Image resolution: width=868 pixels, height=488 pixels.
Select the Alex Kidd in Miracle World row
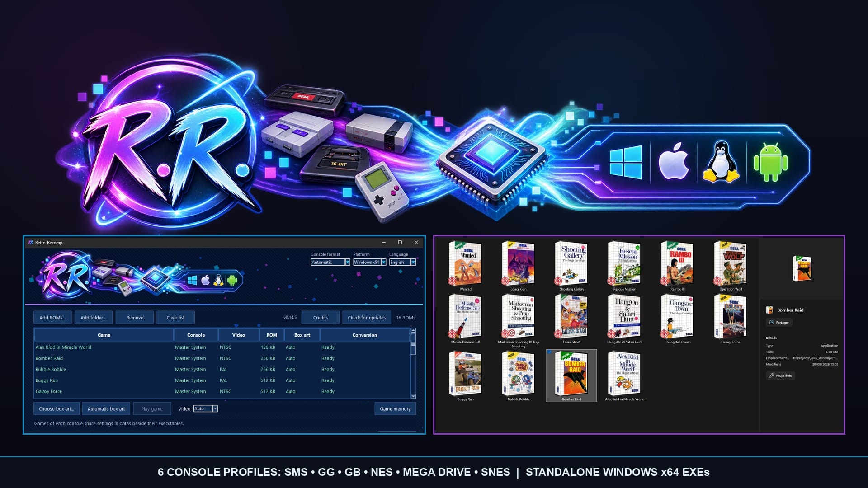tap(222, 347)
